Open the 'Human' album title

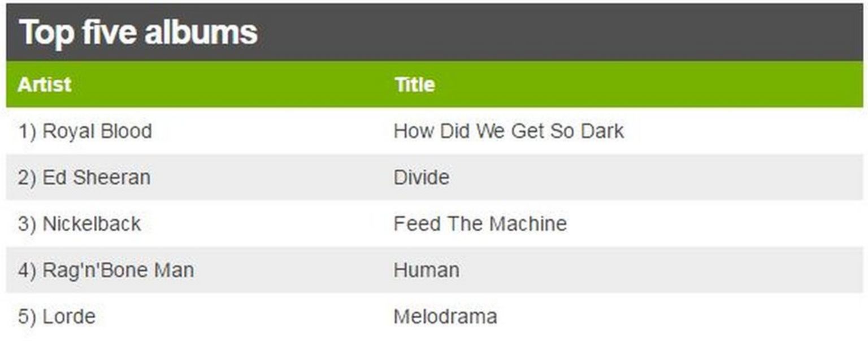(x=426, y=270)
